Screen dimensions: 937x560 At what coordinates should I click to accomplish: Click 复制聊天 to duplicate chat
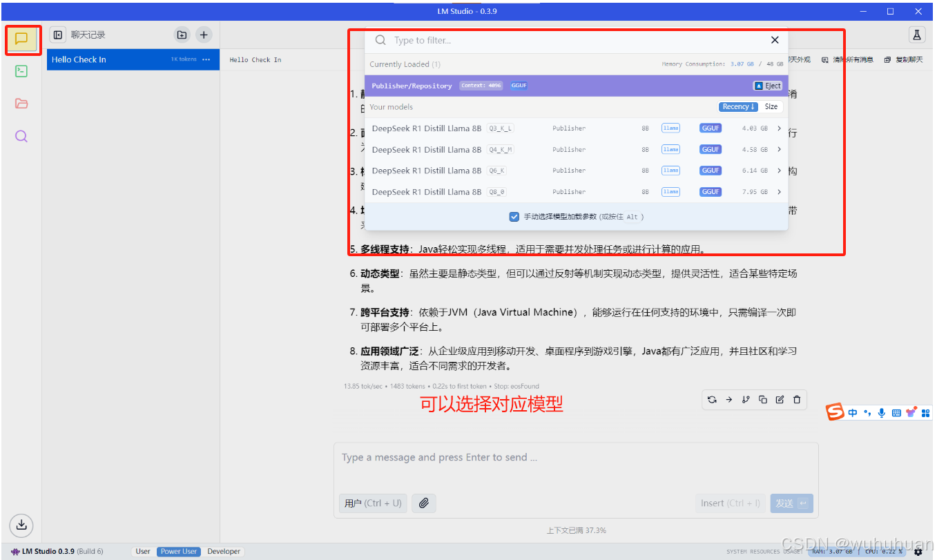pyautogui.click(x=903, y=59)
